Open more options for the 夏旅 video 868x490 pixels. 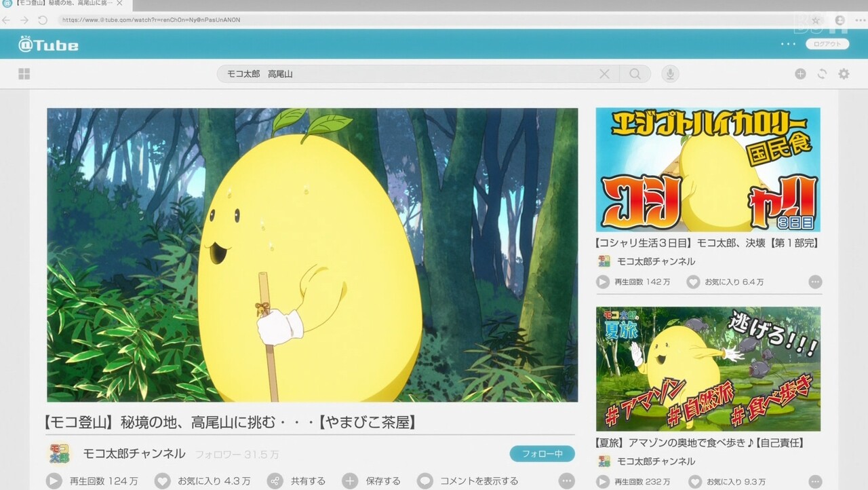(815, 482)
